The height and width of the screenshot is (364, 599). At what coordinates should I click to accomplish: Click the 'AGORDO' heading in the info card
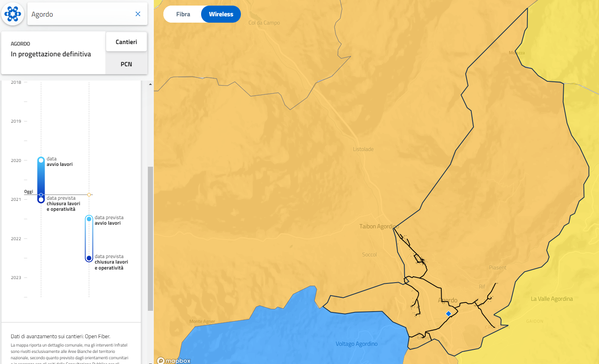(20, 44)
